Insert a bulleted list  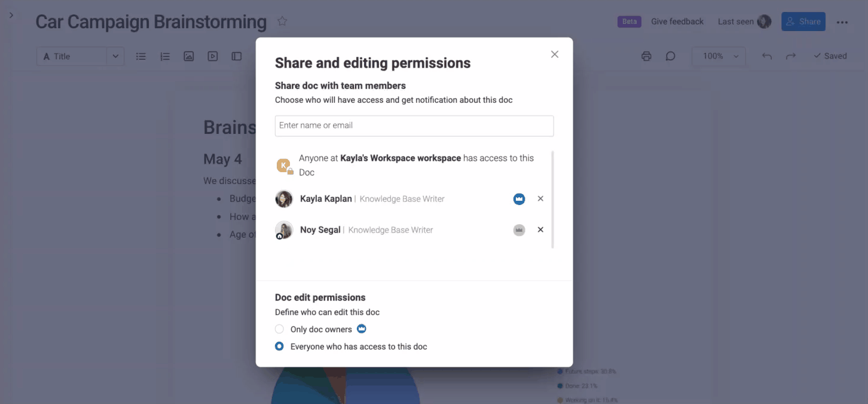141,56
